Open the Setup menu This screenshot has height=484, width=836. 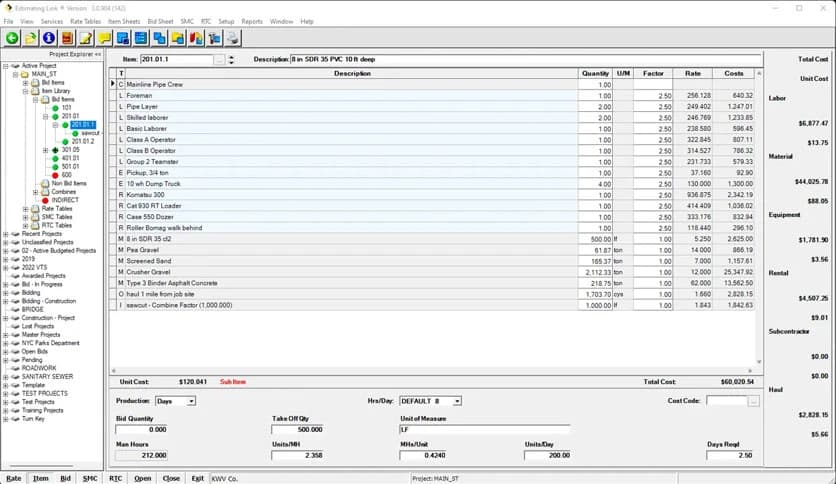(227, 21)
